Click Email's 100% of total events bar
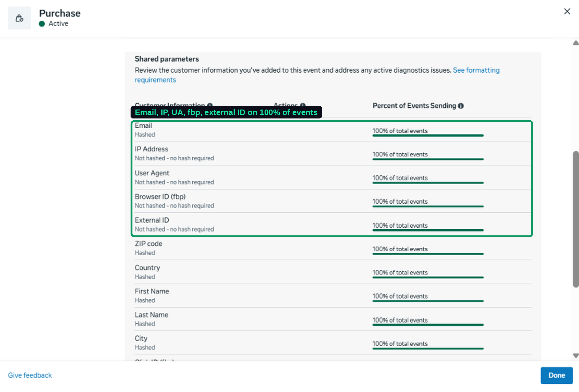Viewport: 579px width, 392px height. tap(428, 135)
